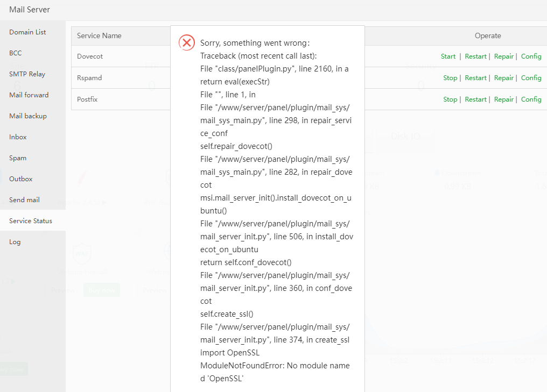Image resolution: width=547 pixels, height=392 pixels.
Task: Open the Outbox section
Action: pos(20,179)
